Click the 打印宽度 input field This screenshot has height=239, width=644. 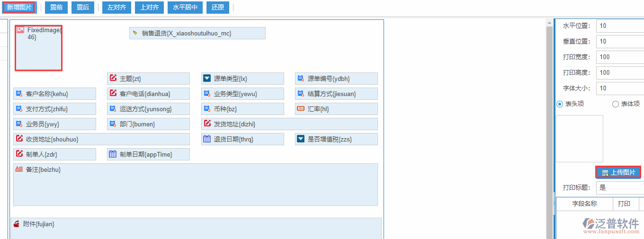620,57
